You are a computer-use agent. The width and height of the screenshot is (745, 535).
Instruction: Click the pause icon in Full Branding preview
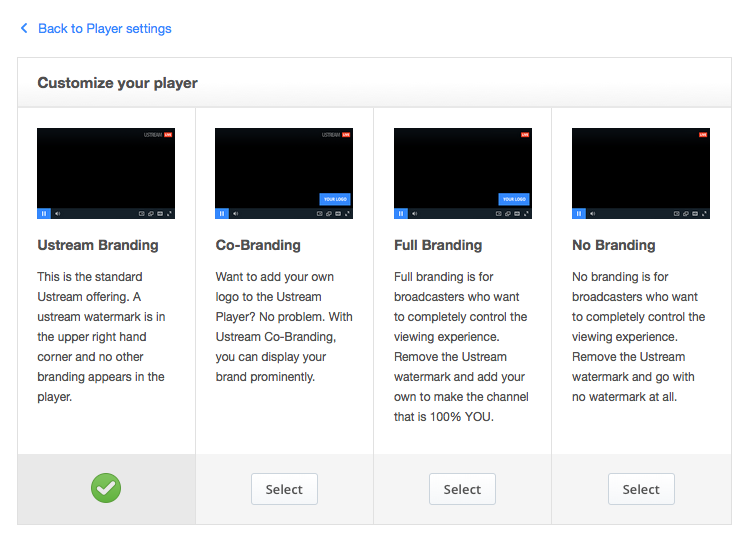coord(401,214)
